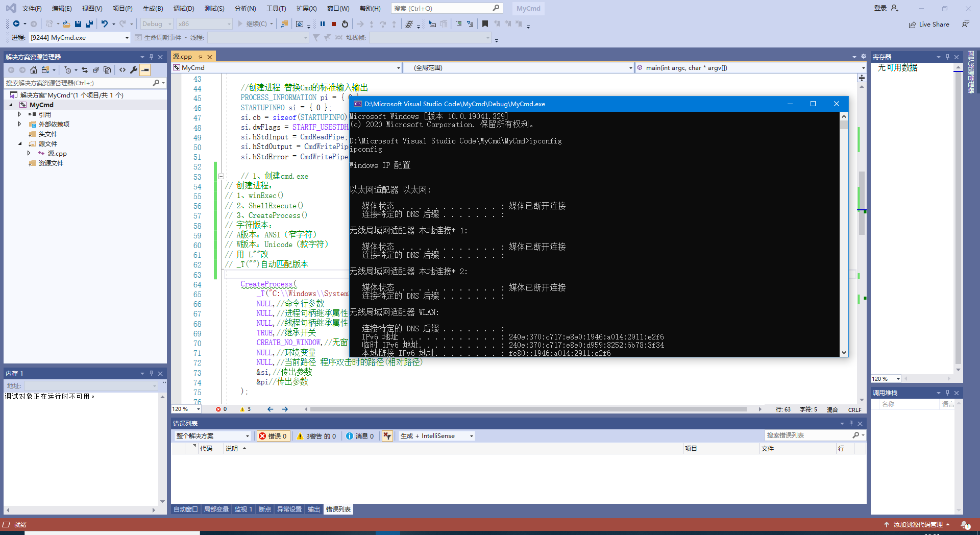The image size is (980, 535).
Task: Click the 登录 sign-in link
Action: click(880, 8)
